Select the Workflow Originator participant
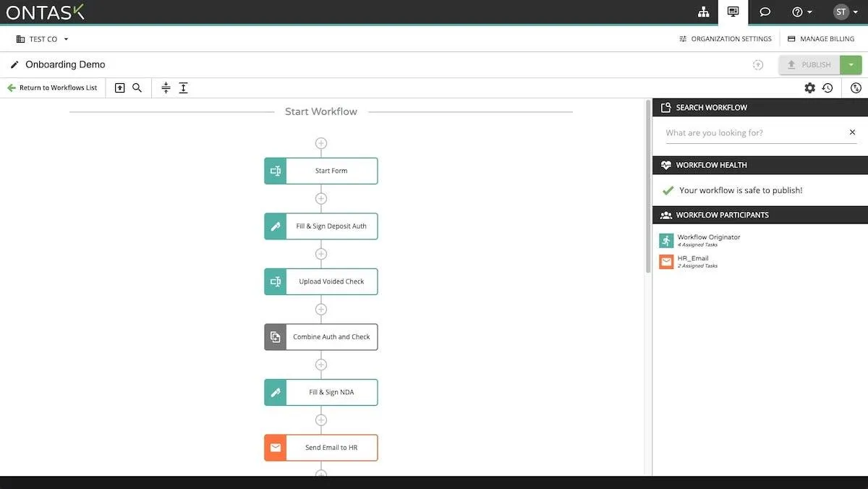Screen dimensions: 868x489 coord(700,240)
